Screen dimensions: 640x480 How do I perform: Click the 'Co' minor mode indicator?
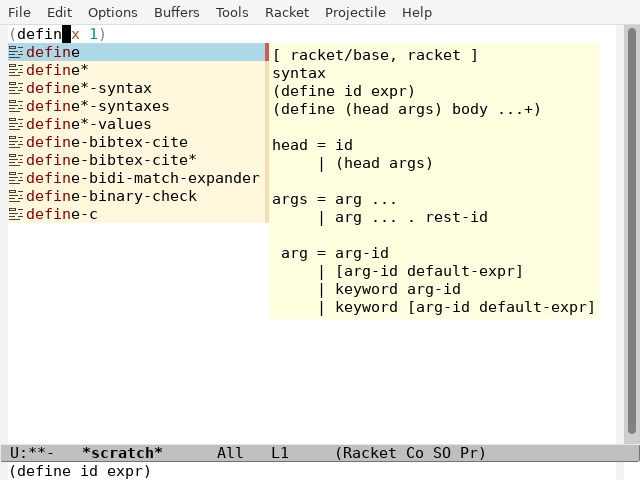pyautogui.click(x=415, y=453)
